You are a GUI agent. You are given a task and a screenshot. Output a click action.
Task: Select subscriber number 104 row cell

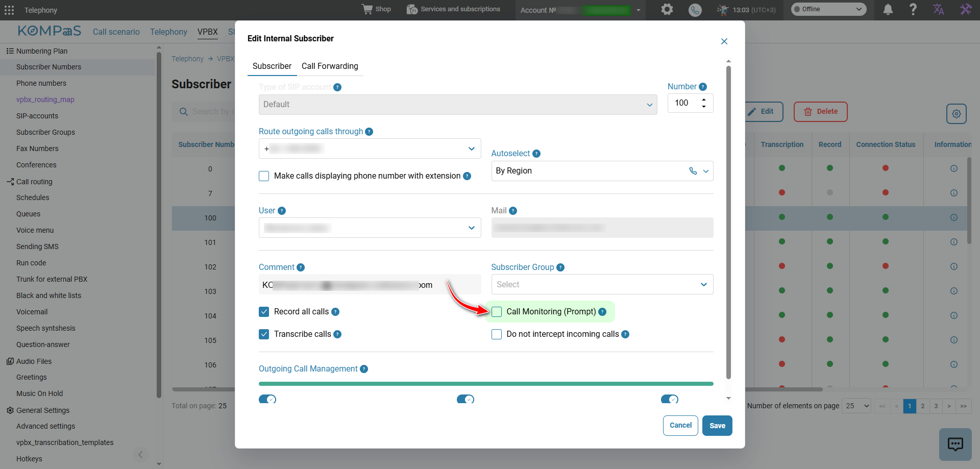(x=210, y=316)
